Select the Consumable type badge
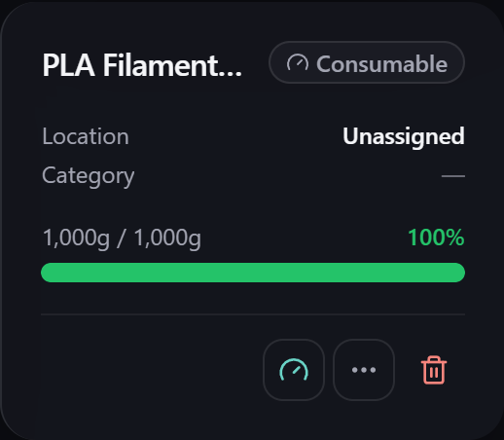 (367, 62)
